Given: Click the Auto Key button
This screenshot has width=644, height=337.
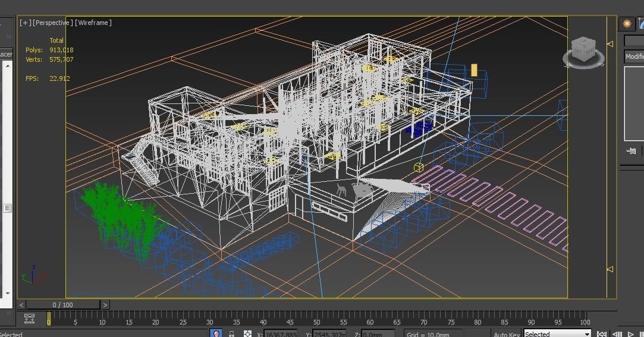Looking at the screenshot, I should tap(507, 334).
